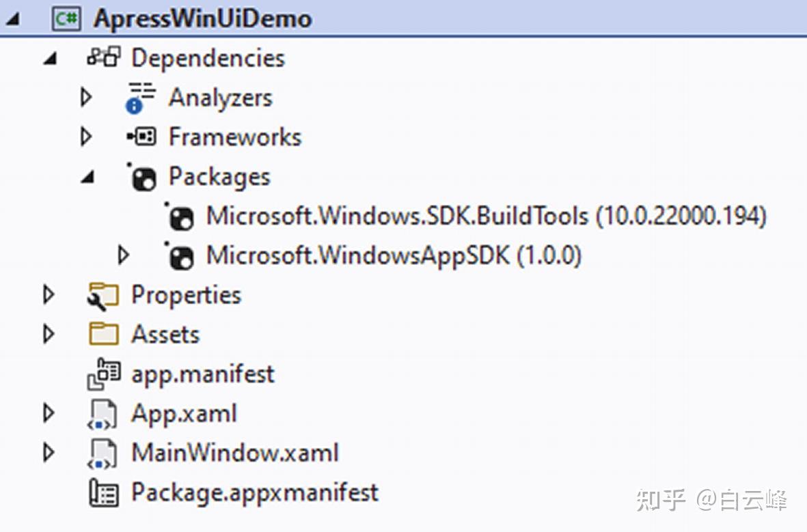The image size is (807, 532).
Task: Select Microsoft.Windows.SDK.BuildTools package entry
Action: 486,216
